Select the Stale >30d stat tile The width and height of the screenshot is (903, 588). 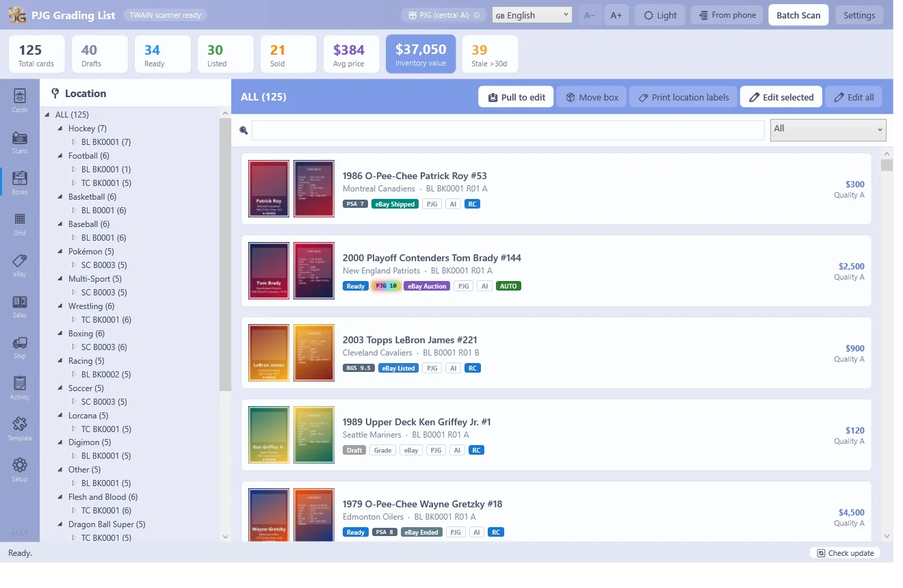coord(490,54)
